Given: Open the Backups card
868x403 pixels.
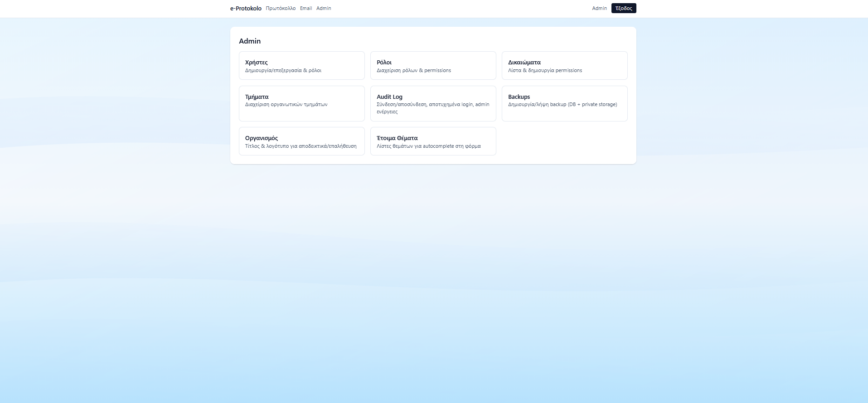Looking at the screenshot, I should pyautogui.click(x=565, y=104).
